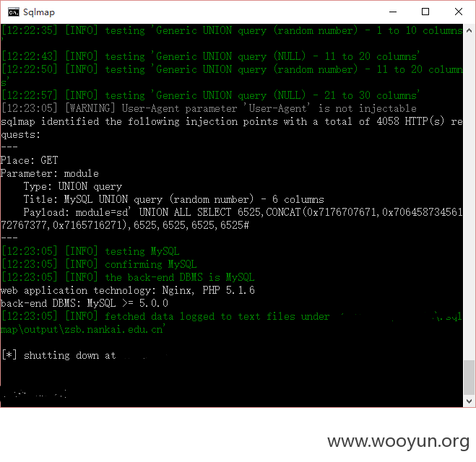Click the 12:22:43 NULL 11 to 20 columns line
The image size is (476, 462).
pos(211,56)
